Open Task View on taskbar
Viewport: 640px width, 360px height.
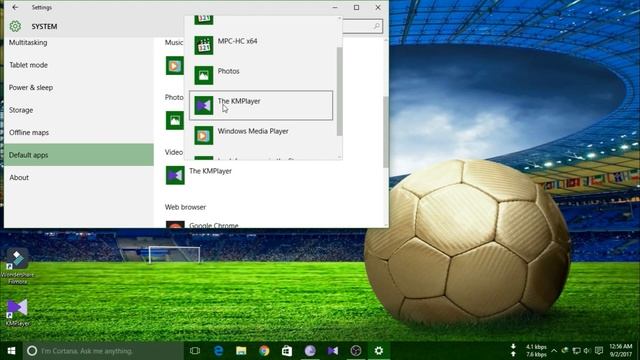(x=195, y=351)
